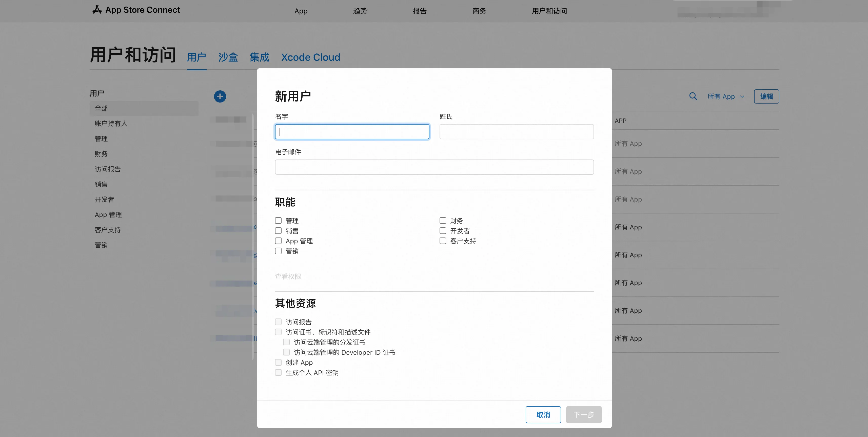Switch to the 用户 tab
Screen dimensions: 868x437
point(196,57)
